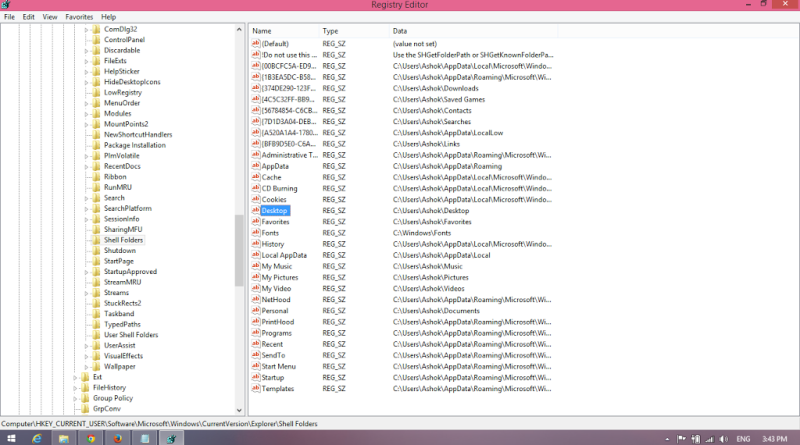Viewport: 800px width, 445px height.
Task: Click the Startup value string icon
Action: coord(255,377)
